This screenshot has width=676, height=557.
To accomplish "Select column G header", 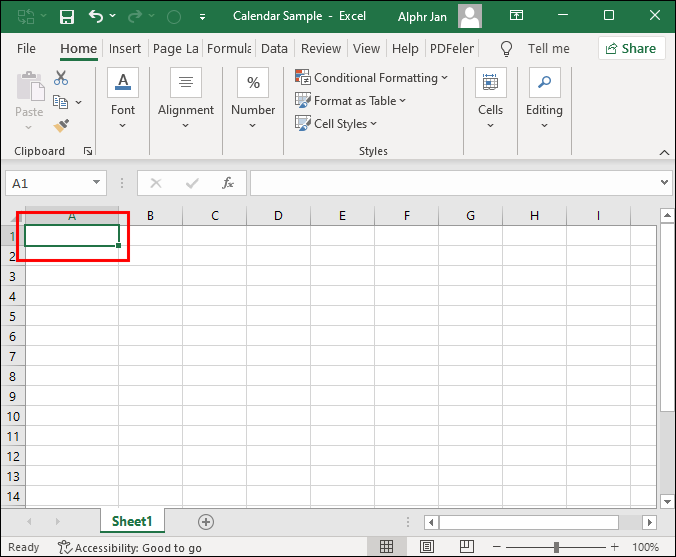I will [470, 216].
